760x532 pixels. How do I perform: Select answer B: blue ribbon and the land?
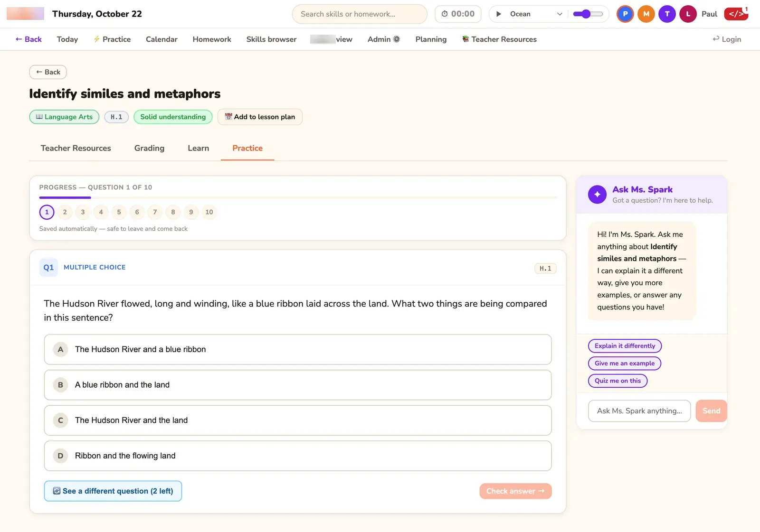pos(298,385)
